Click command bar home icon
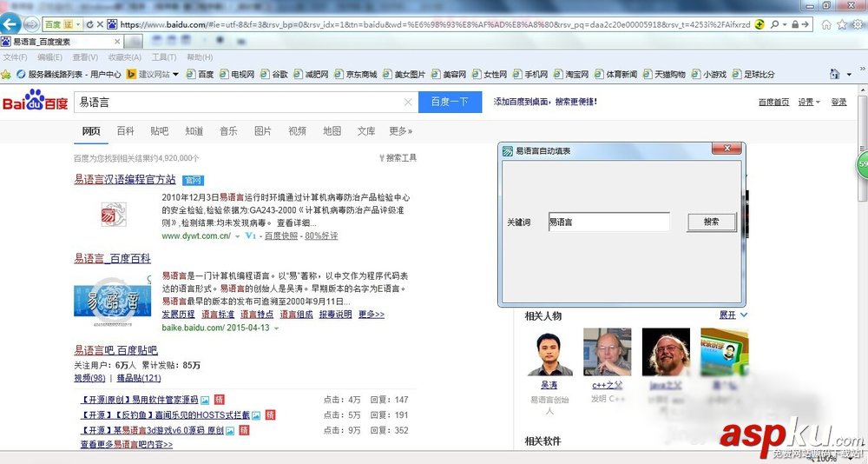The width and height of the screenshot is (868, 464). coord(834,74)
